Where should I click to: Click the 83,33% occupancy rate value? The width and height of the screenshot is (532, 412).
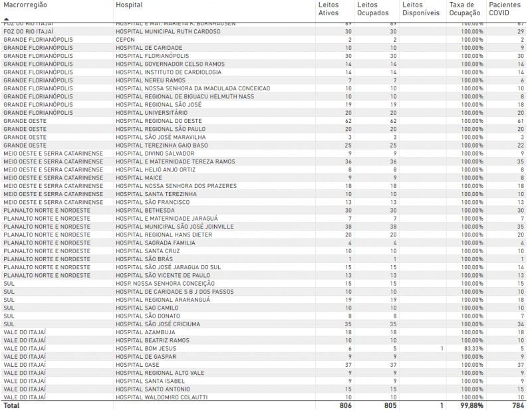pyautogui.click(x=472, y=349)
